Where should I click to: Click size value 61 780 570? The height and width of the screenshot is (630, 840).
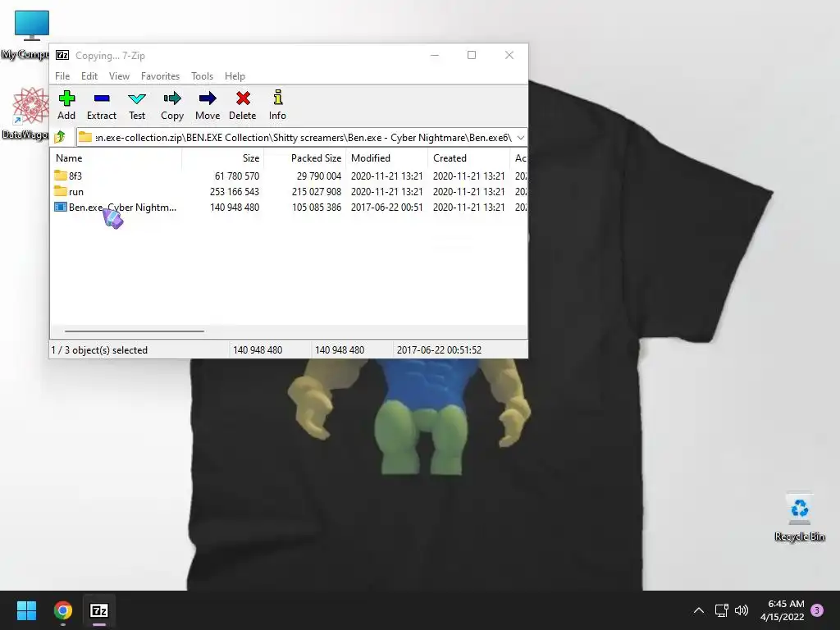[237, 176]
